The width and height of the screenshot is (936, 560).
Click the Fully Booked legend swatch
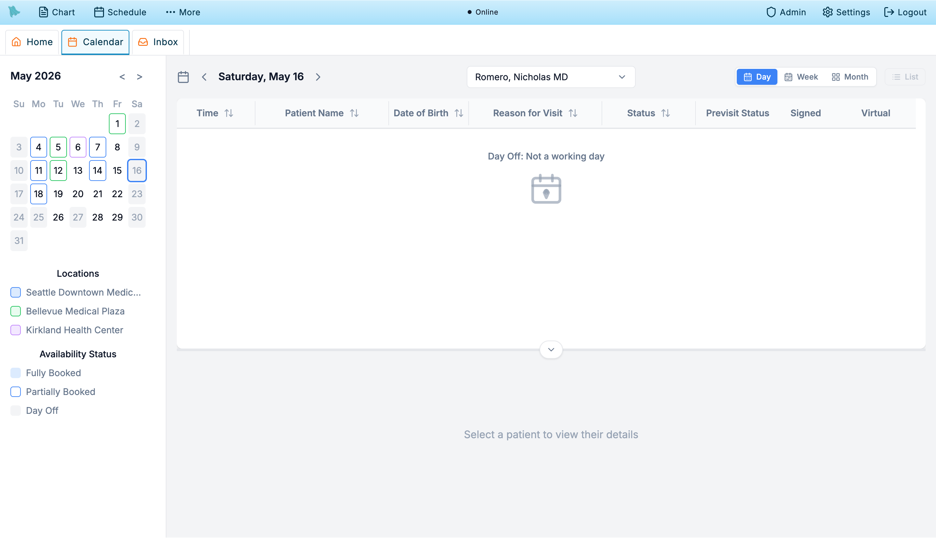pos(16,373)
